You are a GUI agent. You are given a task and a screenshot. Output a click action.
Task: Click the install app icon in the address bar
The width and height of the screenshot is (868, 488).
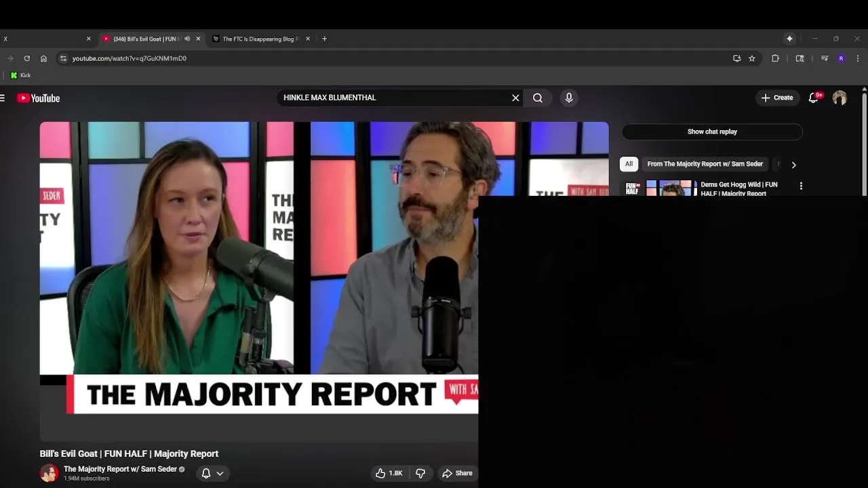tap(737, 58)
